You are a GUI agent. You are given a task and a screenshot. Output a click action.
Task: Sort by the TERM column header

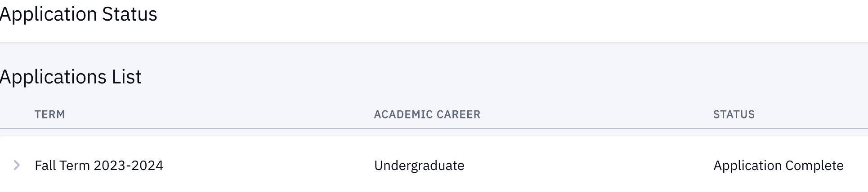pos(50,114)
